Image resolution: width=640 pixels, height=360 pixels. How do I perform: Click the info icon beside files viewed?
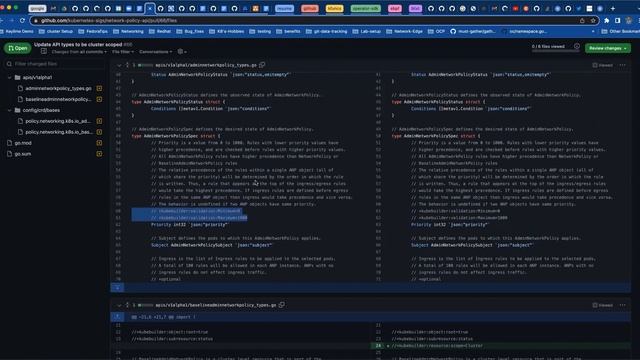point(577,47)
